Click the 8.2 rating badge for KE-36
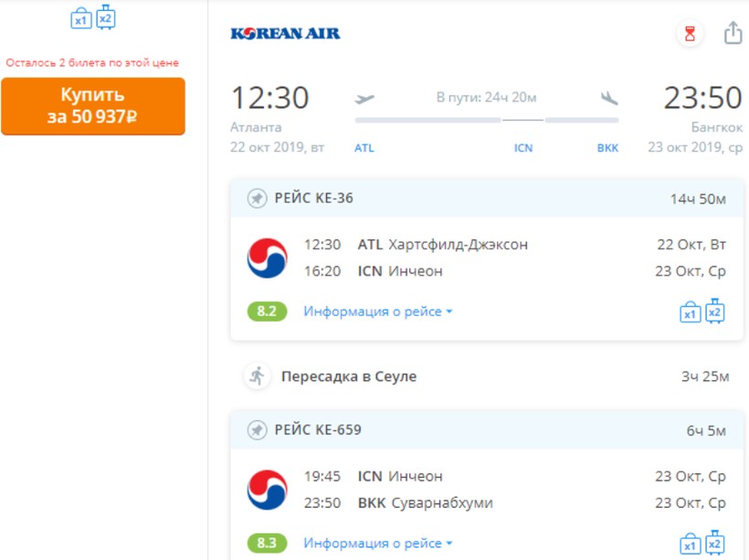 coord(267,312)
